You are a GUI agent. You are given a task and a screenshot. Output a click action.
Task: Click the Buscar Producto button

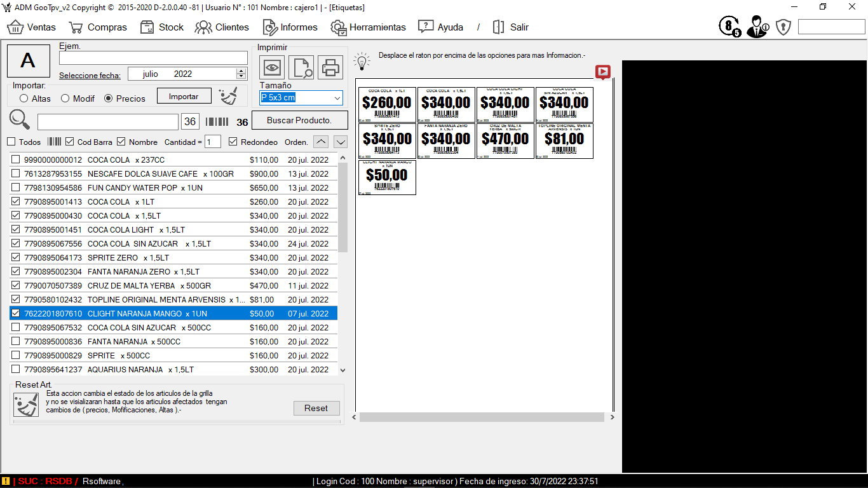tap(299, 120)
